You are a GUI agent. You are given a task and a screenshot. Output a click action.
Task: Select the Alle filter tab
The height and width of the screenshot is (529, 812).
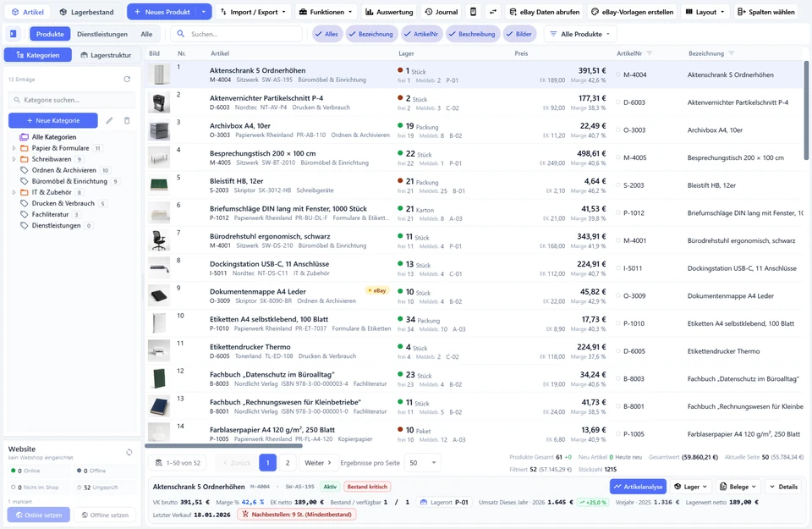click(146, 34)
